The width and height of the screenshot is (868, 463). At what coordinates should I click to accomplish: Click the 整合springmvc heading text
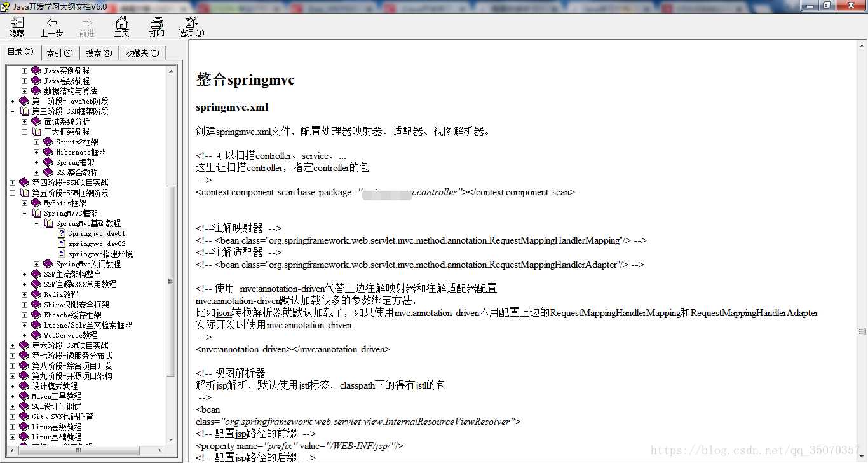pos(245,80)
